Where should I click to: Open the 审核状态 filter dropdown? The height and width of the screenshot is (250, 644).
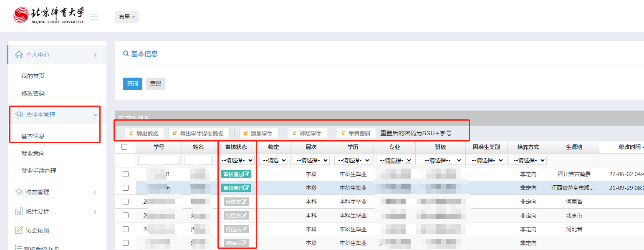click(x=237, y=160)
